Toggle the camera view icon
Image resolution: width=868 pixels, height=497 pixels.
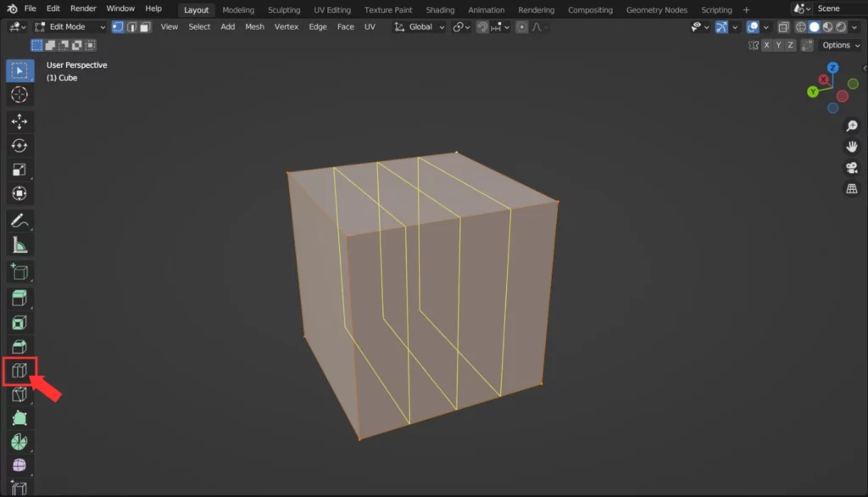(x=852, y=168)
